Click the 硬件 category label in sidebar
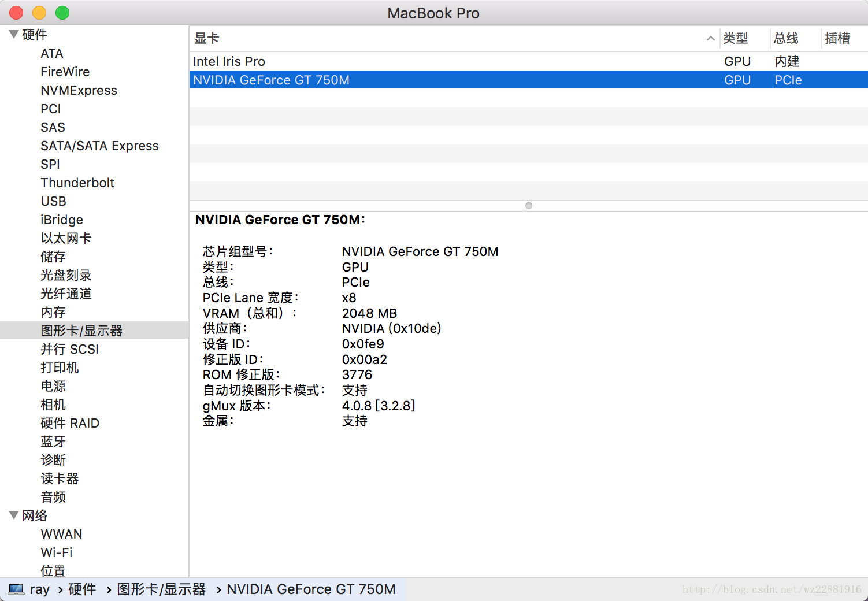The image size is (868, 601). click(x=35, y=35)
